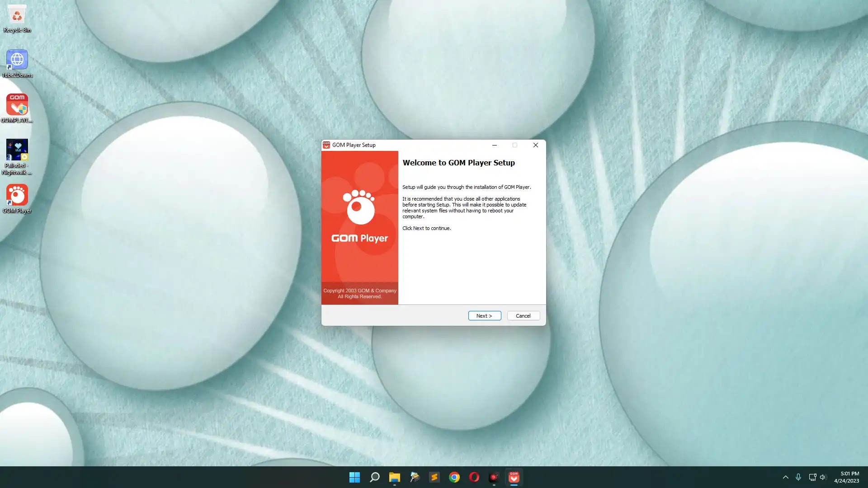The image size is (868, 488).
Task: Open the pickaxe app on the taskbar
Action: (x=414, y=477)
